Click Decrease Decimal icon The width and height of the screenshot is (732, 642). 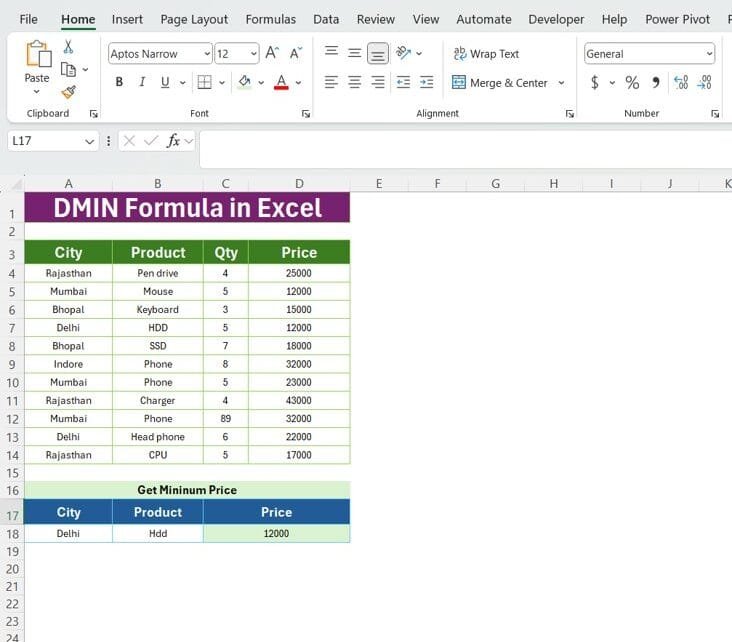704,83
